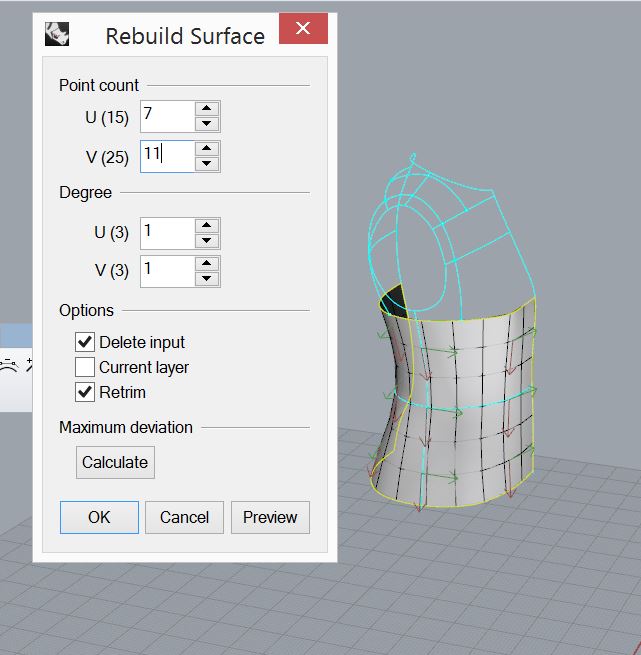This screenshot has height=655, width=641.
Task: Confirm the rebuild with OK
Action: coord(99,517)
